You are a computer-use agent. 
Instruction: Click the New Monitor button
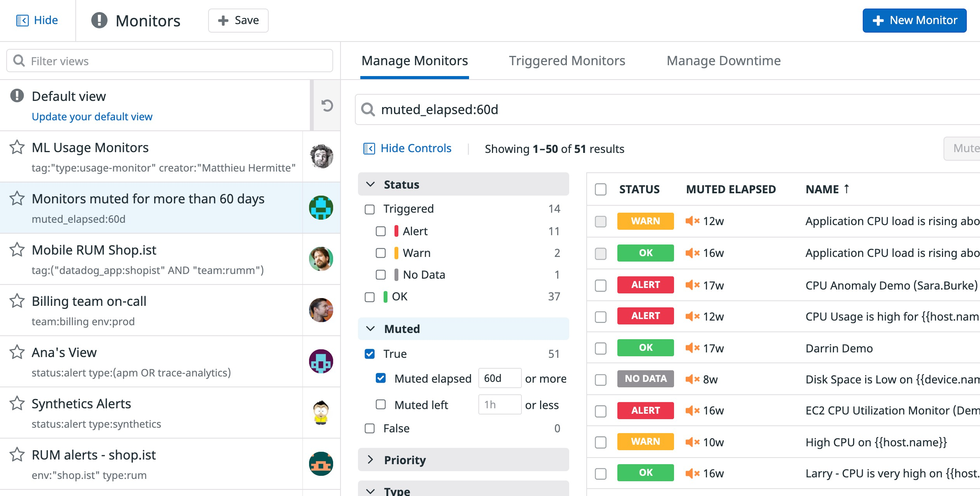pyautogui.click(x=914, y=21)
